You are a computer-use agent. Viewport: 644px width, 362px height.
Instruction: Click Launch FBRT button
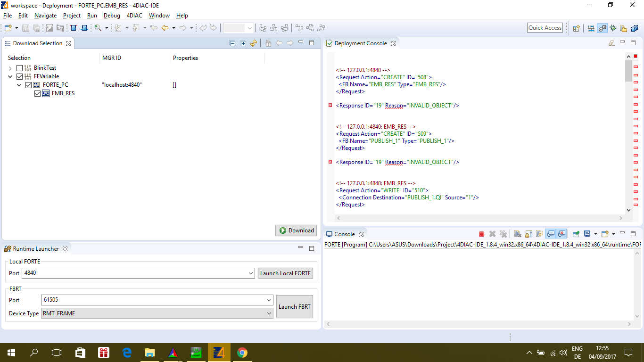[x=295, y=306]
